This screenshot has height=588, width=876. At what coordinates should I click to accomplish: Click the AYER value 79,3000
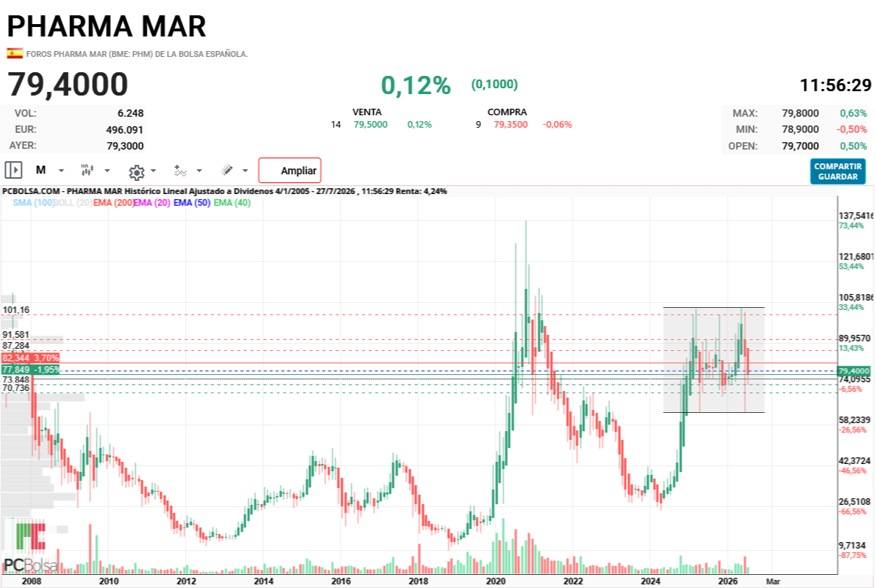[125, 145]
